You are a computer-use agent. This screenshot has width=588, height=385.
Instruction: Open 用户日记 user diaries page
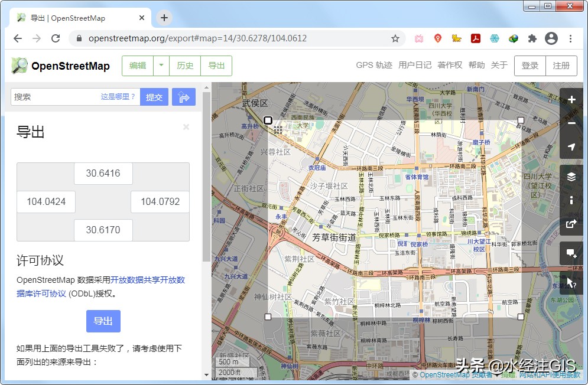[415, 65]
